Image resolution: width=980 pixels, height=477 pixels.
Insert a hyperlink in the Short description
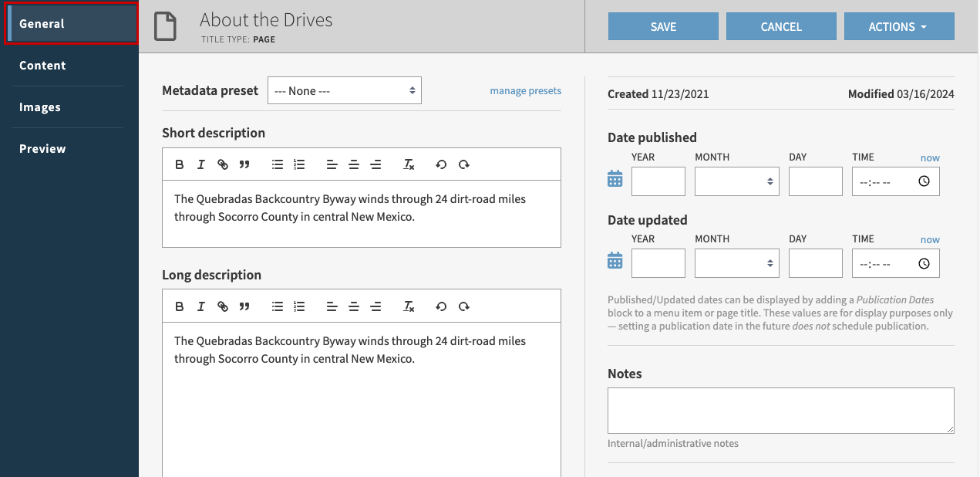click(223, 164)
